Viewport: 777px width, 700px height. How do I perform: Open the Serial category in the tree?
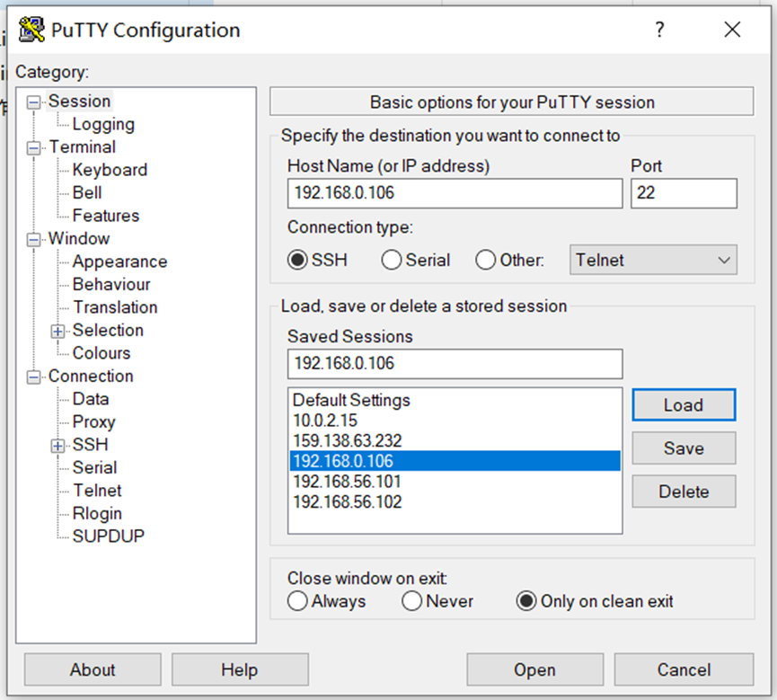click(94, 467)
